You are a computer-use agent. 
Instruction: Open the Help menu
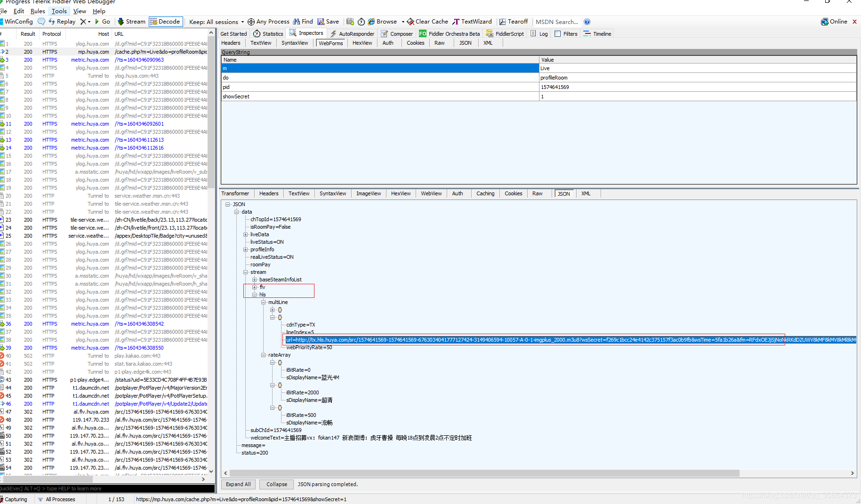tap(99, 11)
